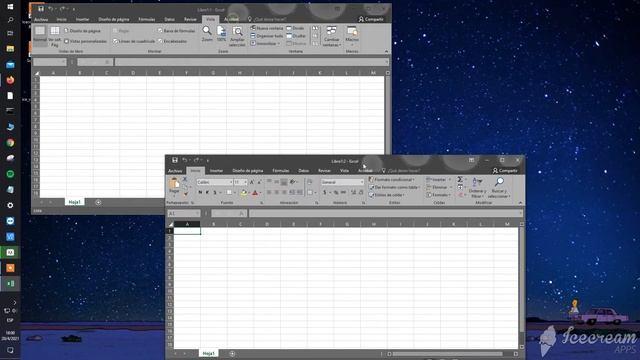Add new sheet in front Excel window
This screenshot has width=640, height=360.
point(232,353)
